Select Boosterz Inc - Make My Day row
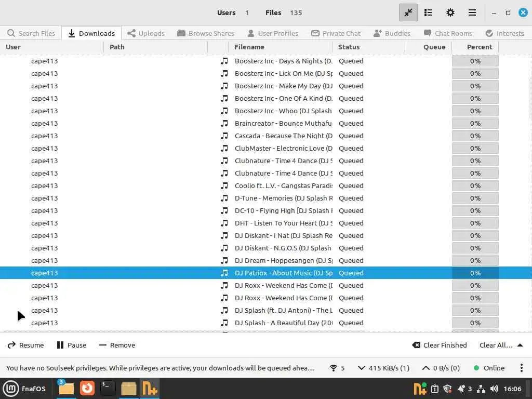Image resolution: width=532 pixels, height=399 pixels. (x=266, y=86)
